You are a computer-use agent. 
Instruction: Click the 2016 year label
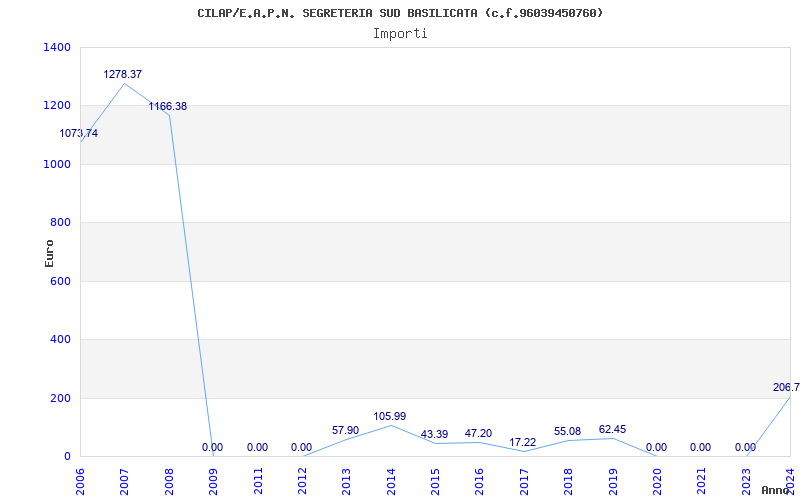(480, 481)
